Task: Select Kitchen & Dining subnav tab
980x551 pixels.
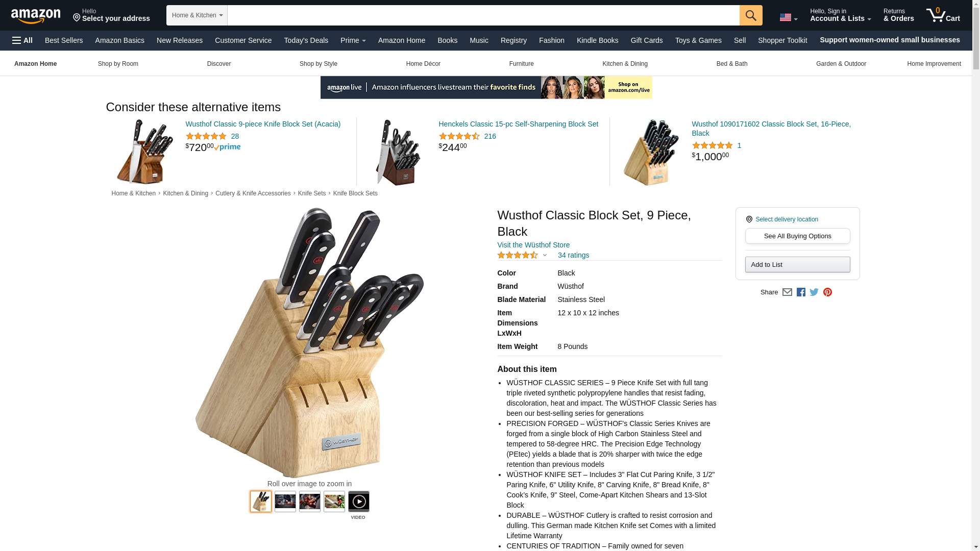Action: (625, 64)
